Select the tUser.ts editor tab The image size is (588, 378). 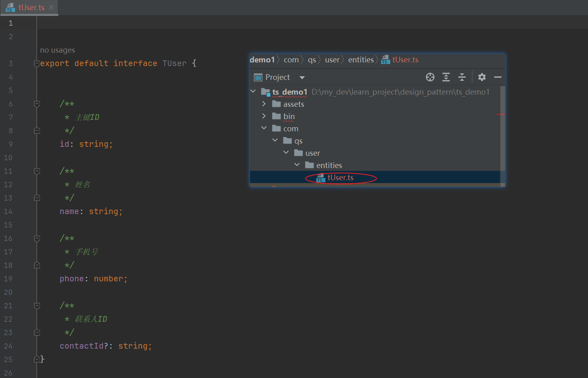(x=29, y=7)
